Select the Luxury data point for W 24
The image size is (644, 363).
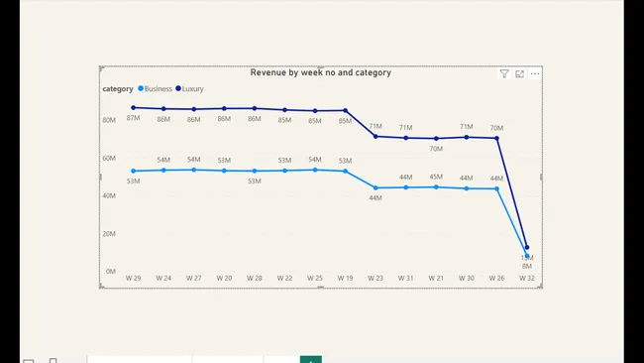[163, 109]
